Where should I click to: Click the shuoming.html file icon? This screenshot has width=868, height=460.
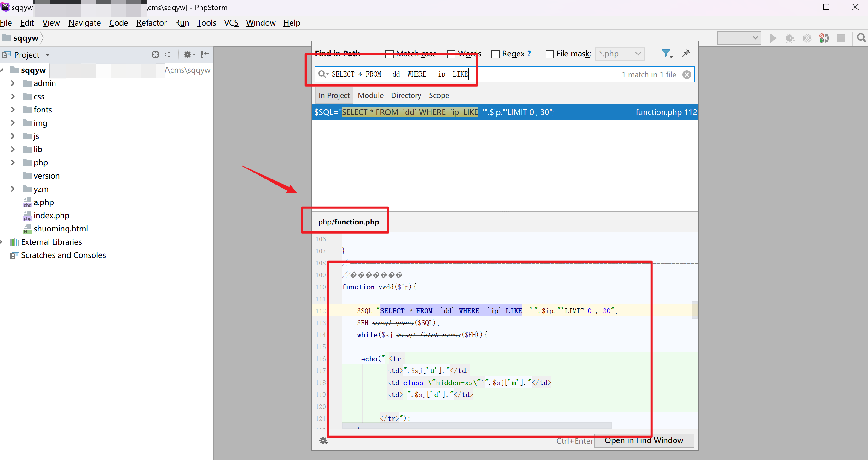tap(27, 229)
